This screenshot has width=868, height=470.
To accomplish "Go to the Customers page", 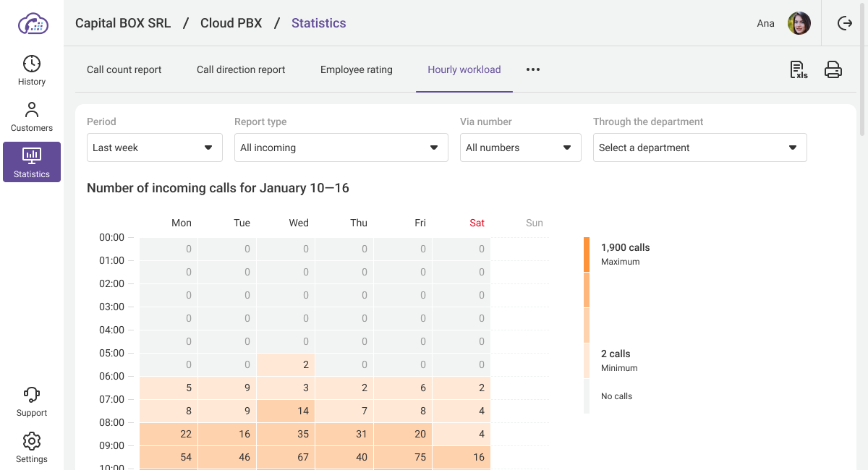I will click(32, 116).
